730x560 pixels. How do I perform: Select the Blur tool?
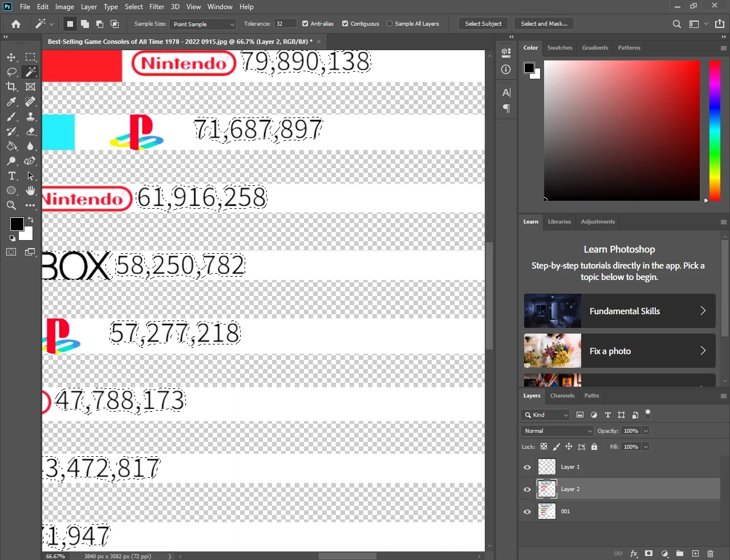30,146
